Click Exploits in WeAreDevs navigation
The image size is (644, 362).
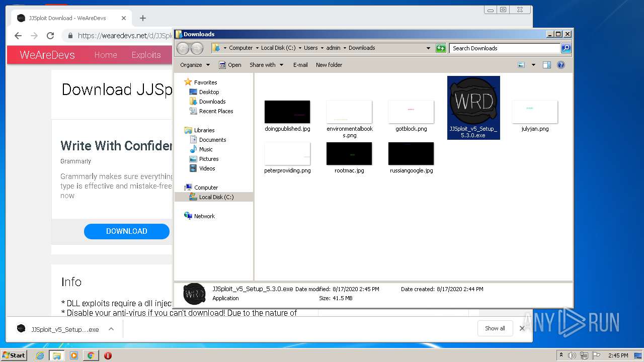point(146,55)
